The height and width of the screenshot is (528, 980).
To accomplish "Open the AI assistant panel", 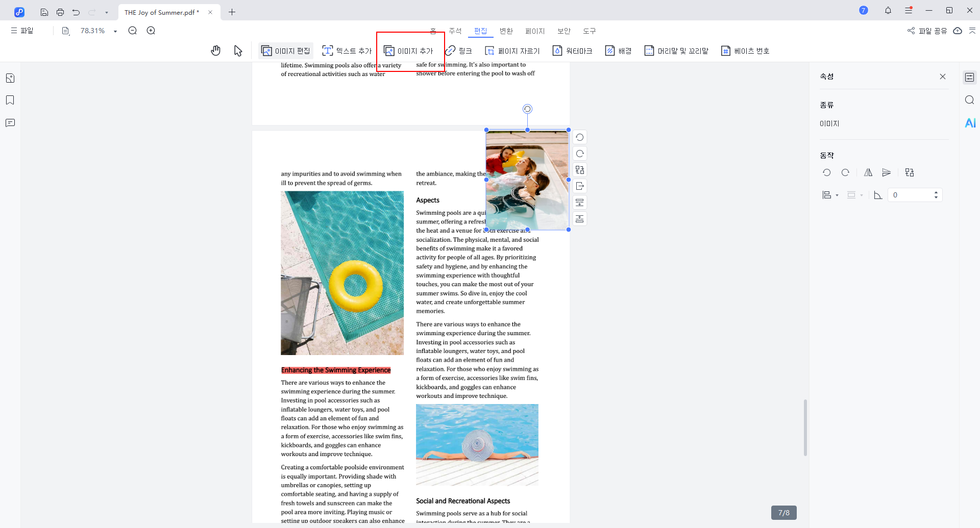I will (x=970, y=122).
